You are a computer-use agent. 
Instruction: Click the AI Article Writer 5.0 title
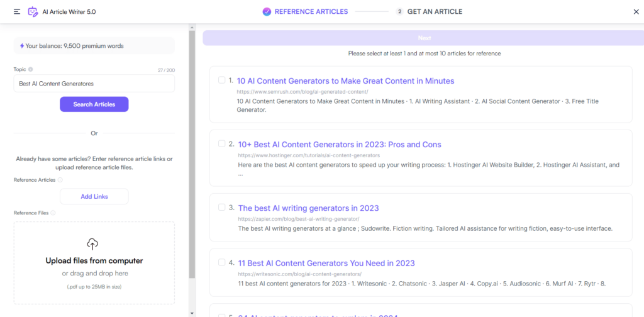[x=69, y=11]
